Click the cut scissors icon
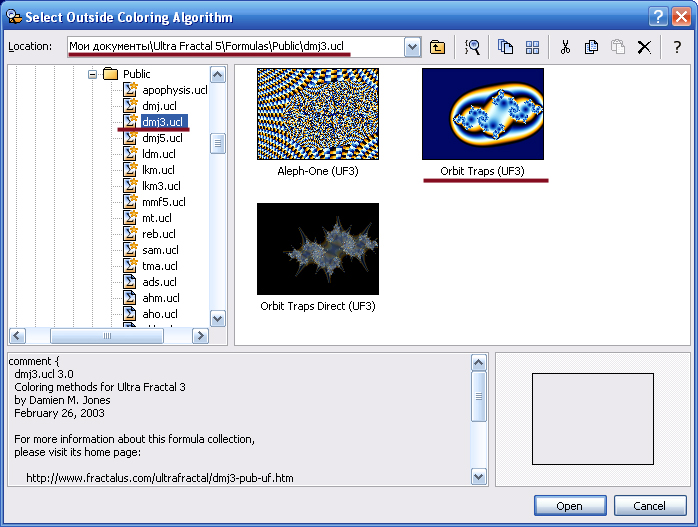698x527 pixels. click(x=565, y=47)
